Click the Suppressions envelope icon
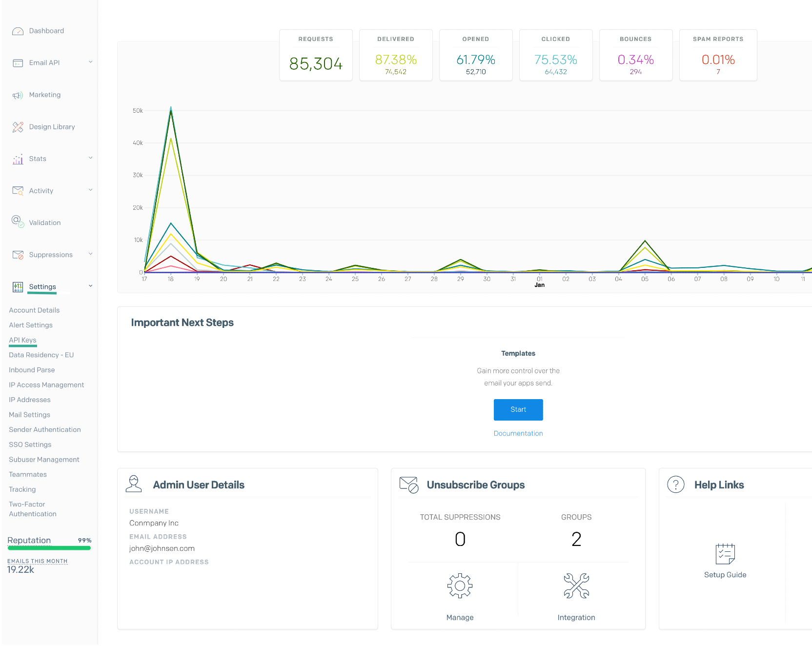 point(18,255)
